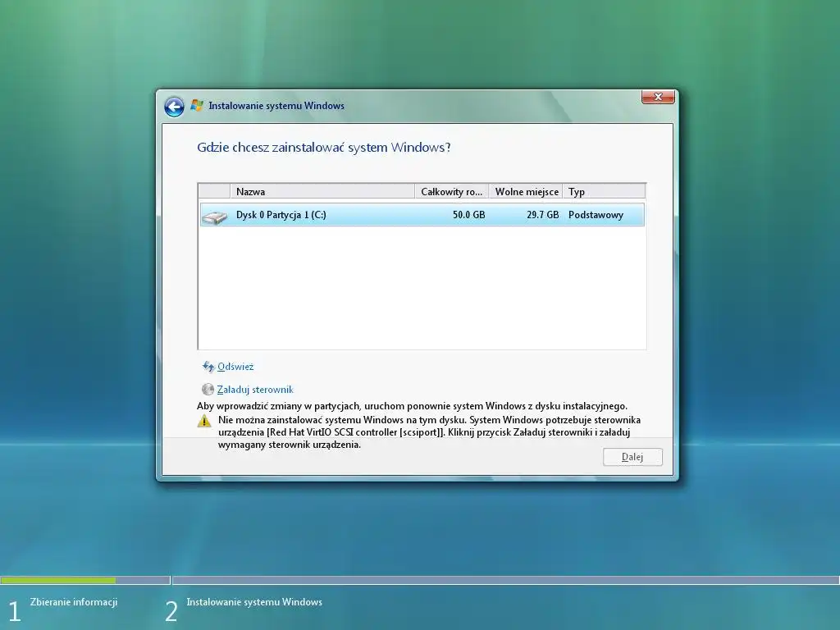
Task: Click the disc icon beside Załaduj sterownik
Action: click(208, 390)
